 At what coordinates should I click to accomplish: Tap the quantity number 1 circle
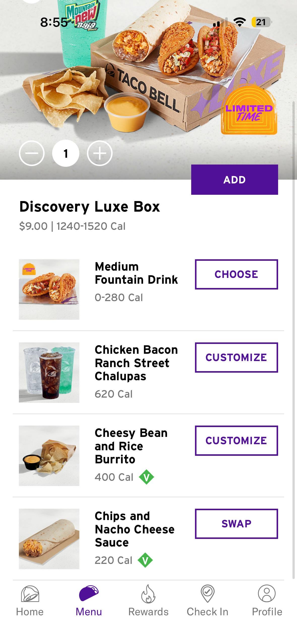(x=66, y=153)
